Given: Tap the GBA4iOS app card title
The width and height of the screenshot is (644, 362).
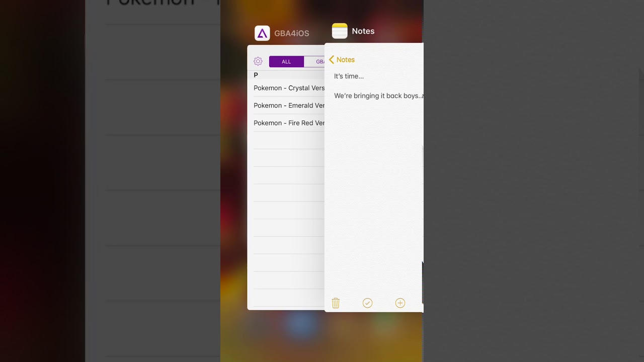Looking at the screenshot, I should point(292,34).
